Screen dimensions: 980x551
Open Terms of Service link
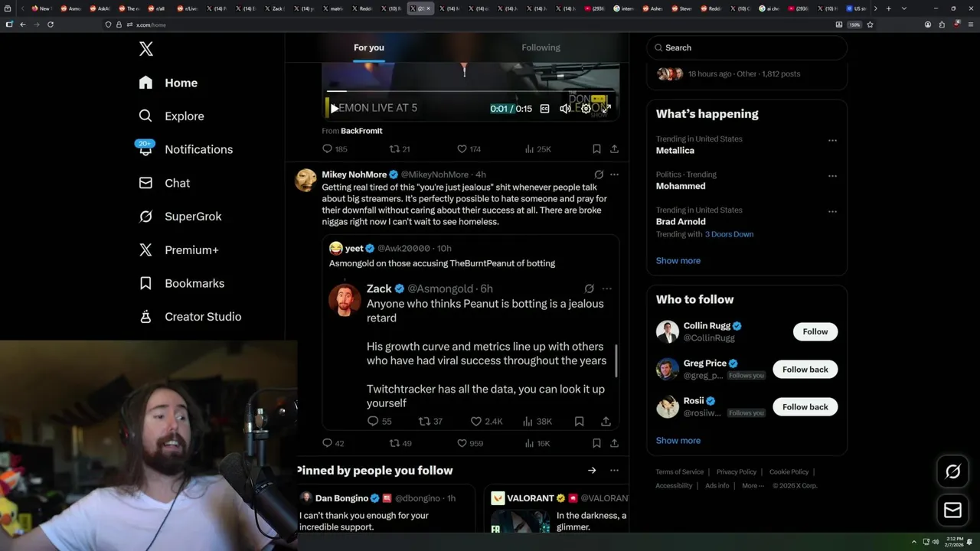tap(679, 472)
